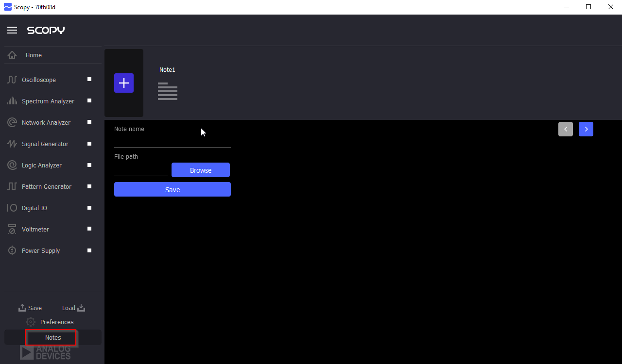This screenshot has width=622, height=364.
Task: Click the blue right arrow navigation button
Action: [586, 129]
